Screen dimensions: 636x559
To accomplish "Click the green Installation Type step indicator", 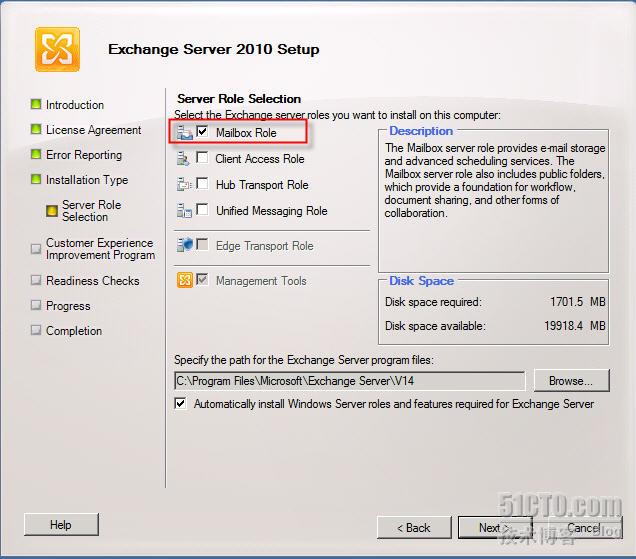I will (36, 179).
